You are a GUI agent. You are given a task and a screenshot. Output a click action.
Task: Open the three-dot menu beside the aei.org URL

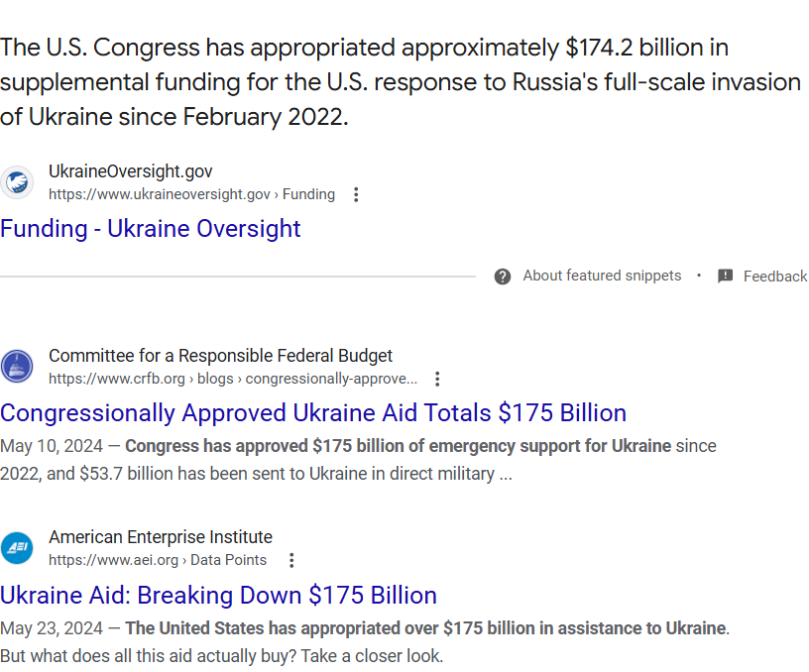pos(291,560)
